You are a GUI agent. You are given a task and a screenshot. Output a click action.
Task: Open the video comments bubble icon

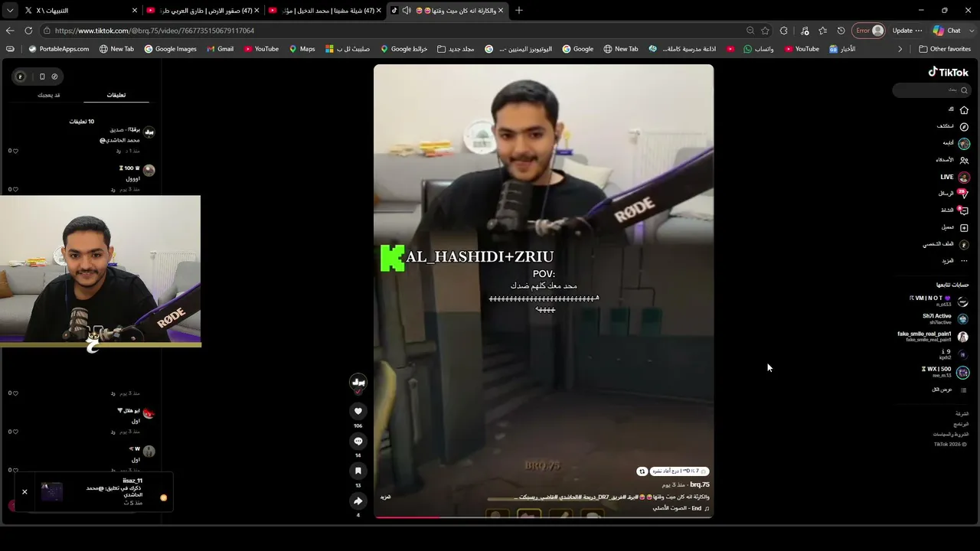click(358, 441)
